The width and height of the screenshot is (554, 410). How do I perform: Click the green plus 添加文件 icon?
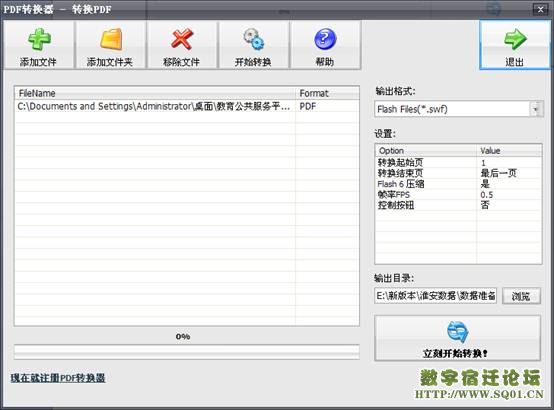tap(39, 39)
